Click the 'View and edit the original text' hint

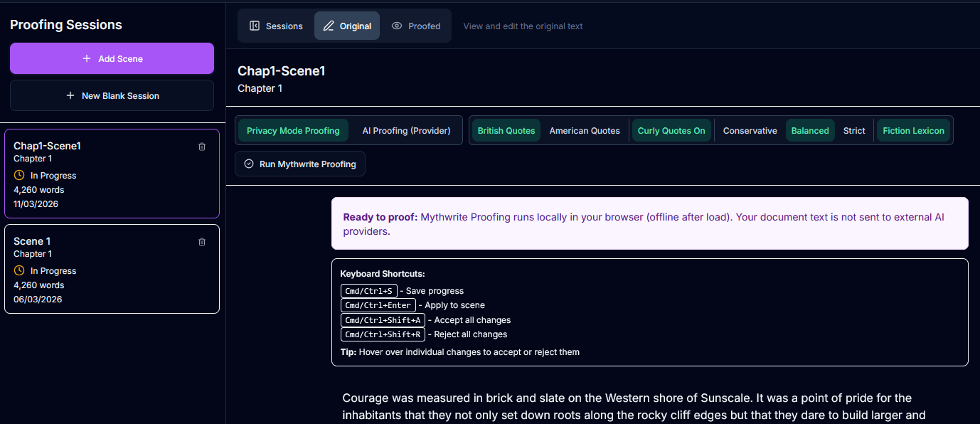coord(523,26)
